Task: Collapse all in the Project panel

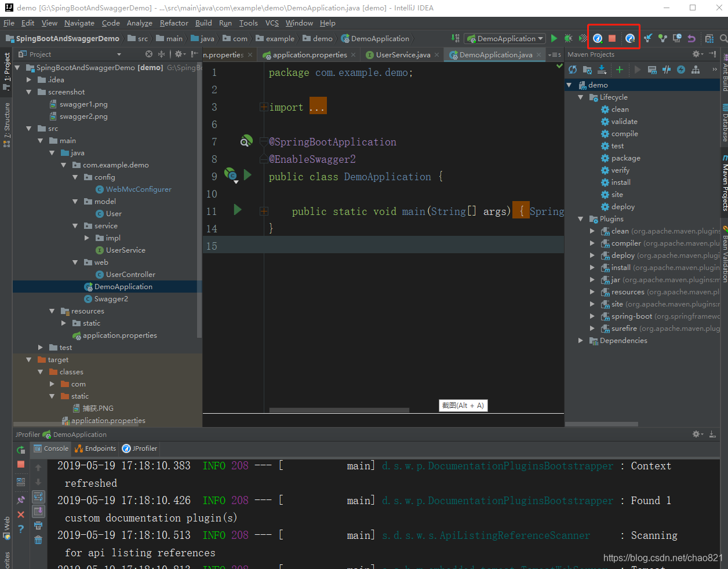Action: 161,54
